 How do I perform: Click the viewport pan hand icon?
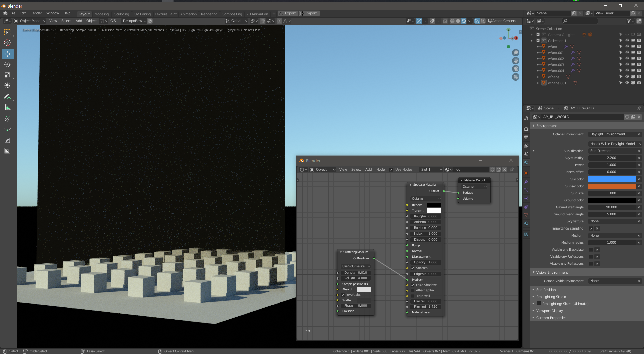(x=516, y=61)
